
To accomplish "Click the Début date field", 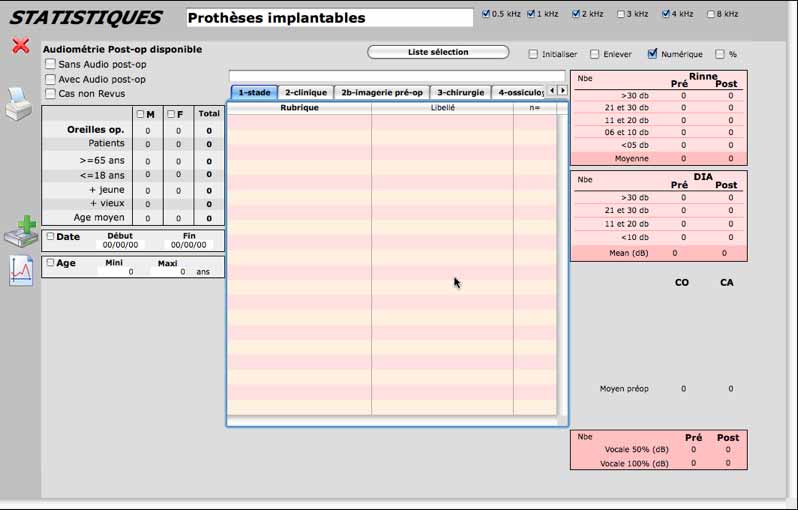I will pyautogui.click(x=120, y=245).
